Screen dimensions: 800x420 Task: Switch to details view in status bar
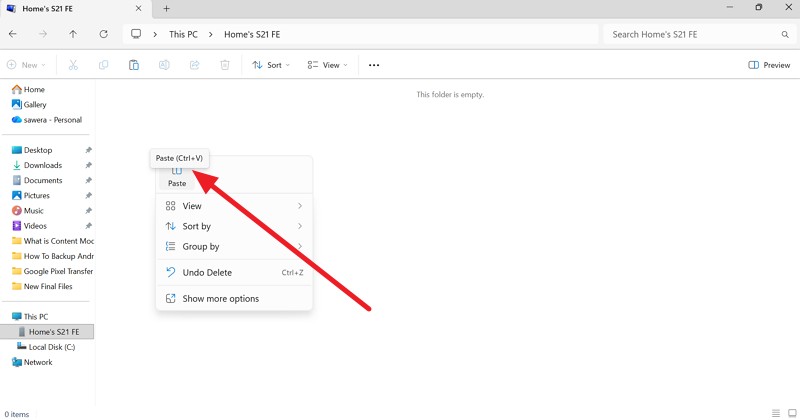click(775, 413)
